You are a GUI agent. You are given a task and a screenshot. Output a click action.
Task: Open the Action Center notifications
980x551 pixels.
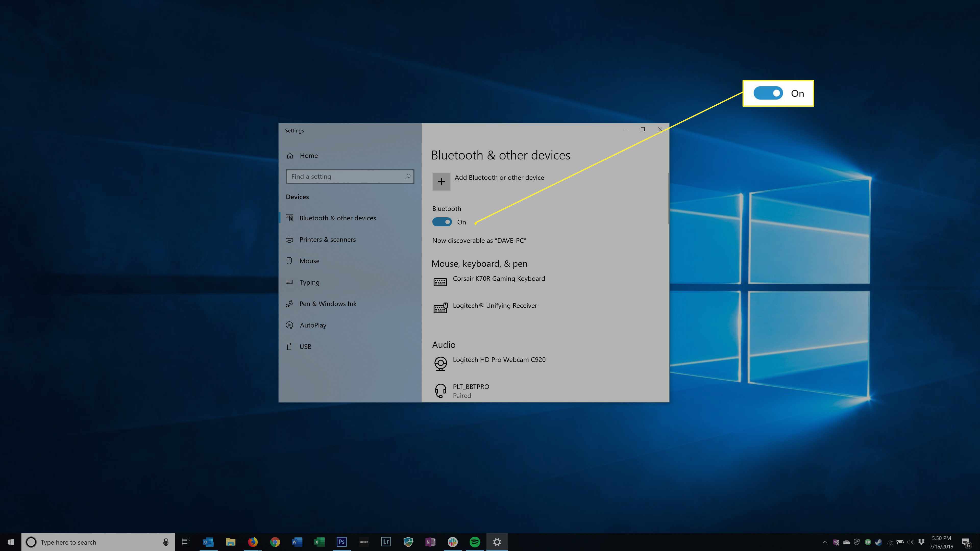[966, 542]
